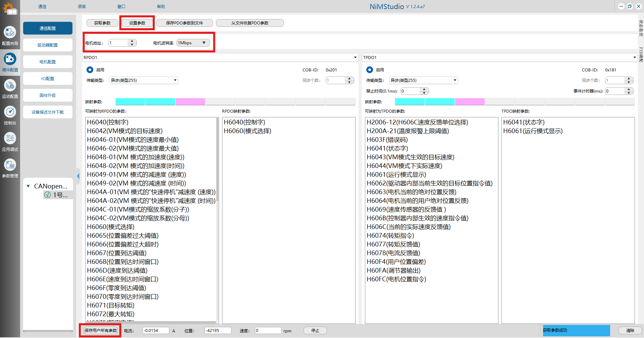The height and width of the screenshot is (338, 644).
Task: Click 从文件恢复PDO参数 button
Action: (250, 23)
